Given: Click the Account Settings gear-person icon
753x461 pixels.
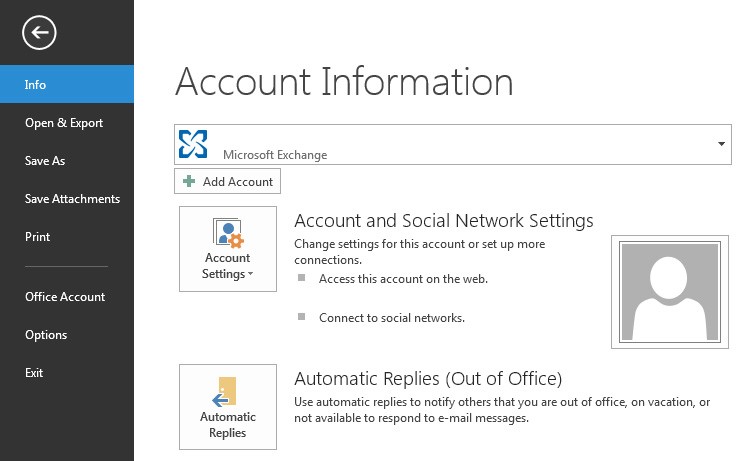Looking at the screenshot, I should 228,232.
